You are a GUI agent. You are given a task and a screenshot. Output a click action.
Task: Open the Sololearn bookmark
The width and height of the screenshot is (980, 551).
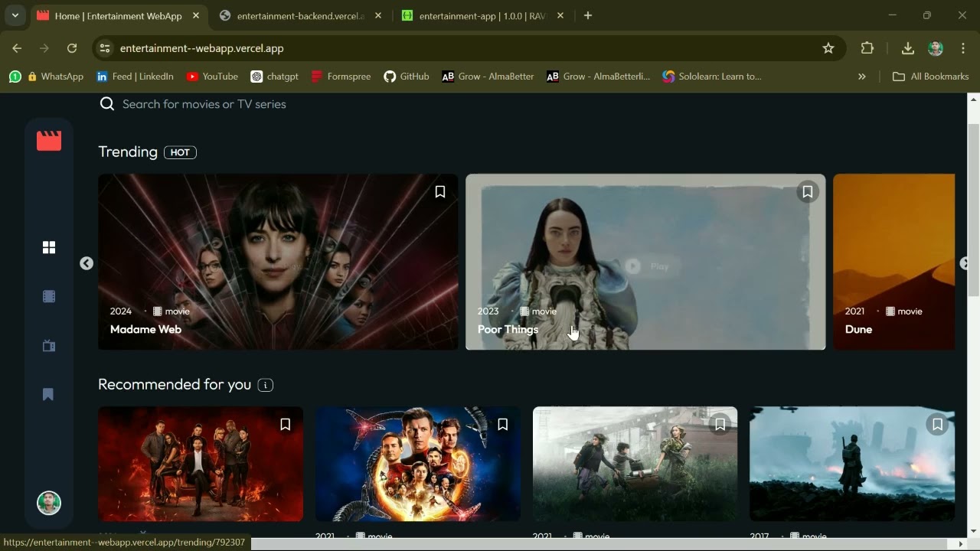click(712, 77)
